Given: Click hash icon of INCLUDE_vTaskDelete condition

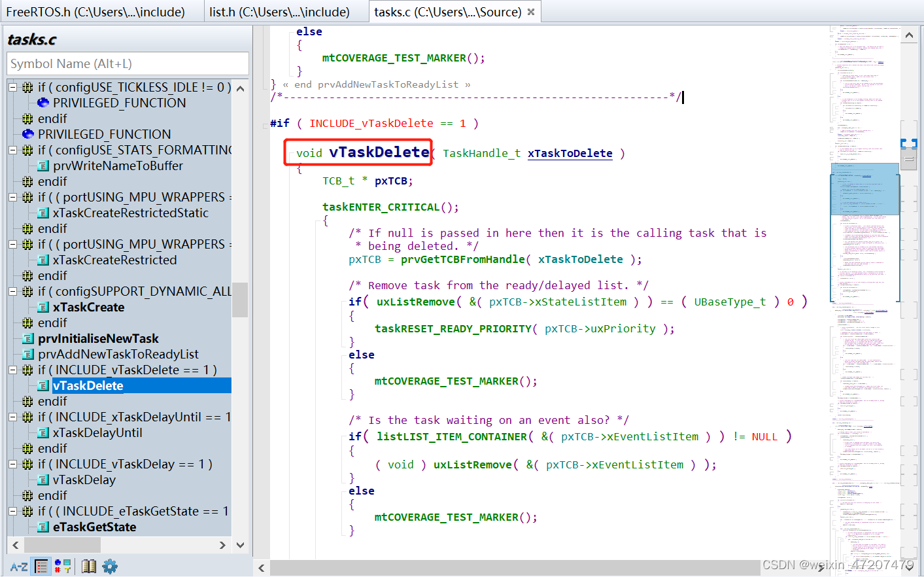Looking at the screenshot, I should (x=27, y=370).
